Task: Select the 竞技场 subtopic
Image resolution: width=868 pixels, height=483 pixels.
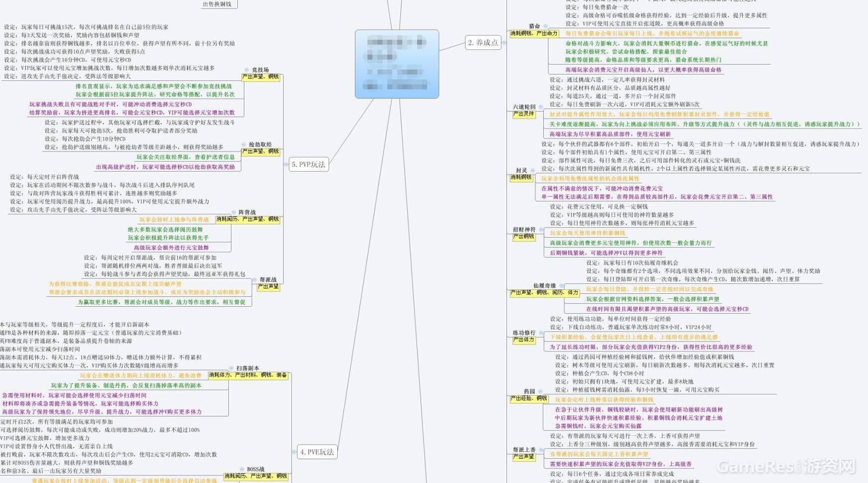Action: (260, 70)
